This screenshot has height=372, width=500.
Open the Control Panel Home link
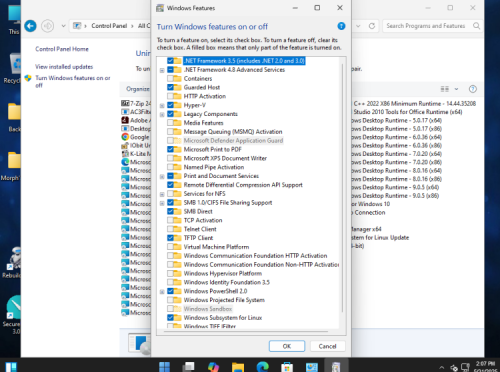(62, 49)
